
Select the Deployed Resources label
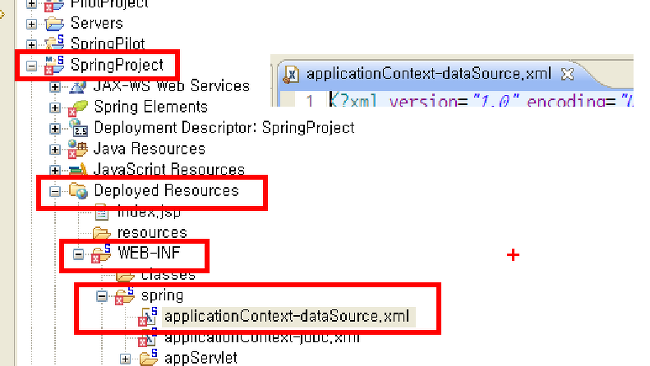(166, 191)
